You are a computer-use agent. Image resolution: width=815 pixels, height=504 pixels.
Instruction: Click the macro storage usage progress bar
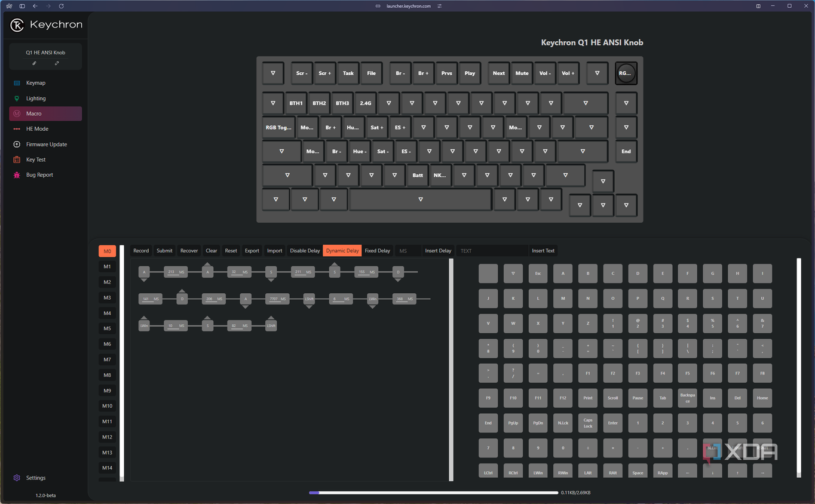[x=434, y=493]
